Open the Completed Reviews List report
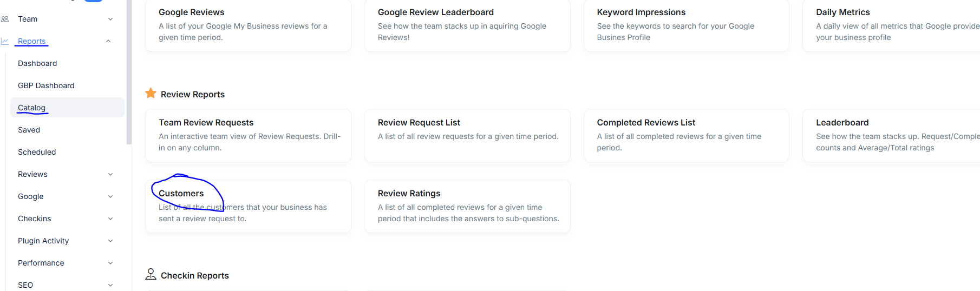The image size is (980, 291). coord(686,135)
